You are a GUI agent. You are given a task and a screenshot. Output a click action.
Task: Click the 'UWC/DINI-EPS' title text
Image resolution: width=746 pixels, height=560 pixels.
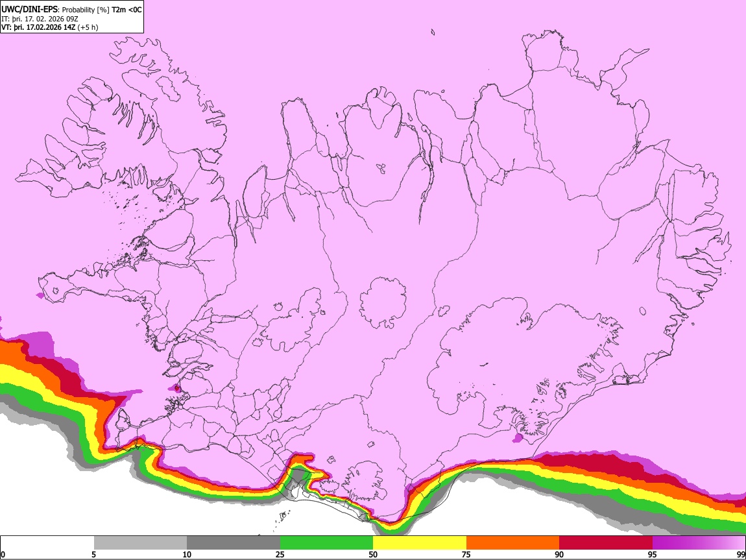click(29, 10)
